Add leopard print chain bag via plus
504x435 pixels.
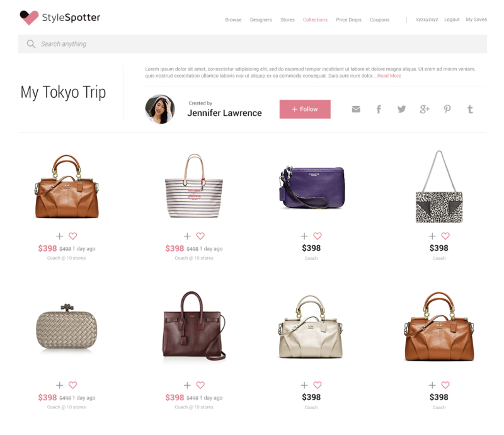click(432, 236)
